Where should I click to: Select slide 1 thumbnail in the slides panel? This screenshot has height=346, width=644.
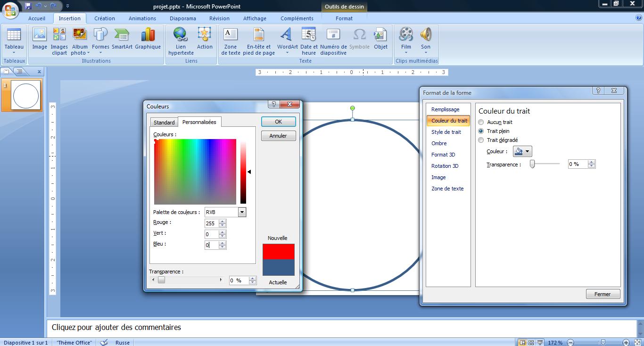[25, 95]
